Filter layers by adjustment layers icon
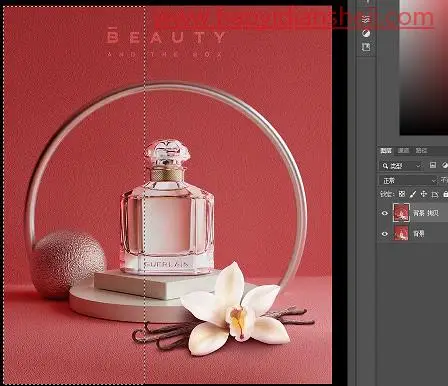 pyautogui.click(x=445, y=165)
